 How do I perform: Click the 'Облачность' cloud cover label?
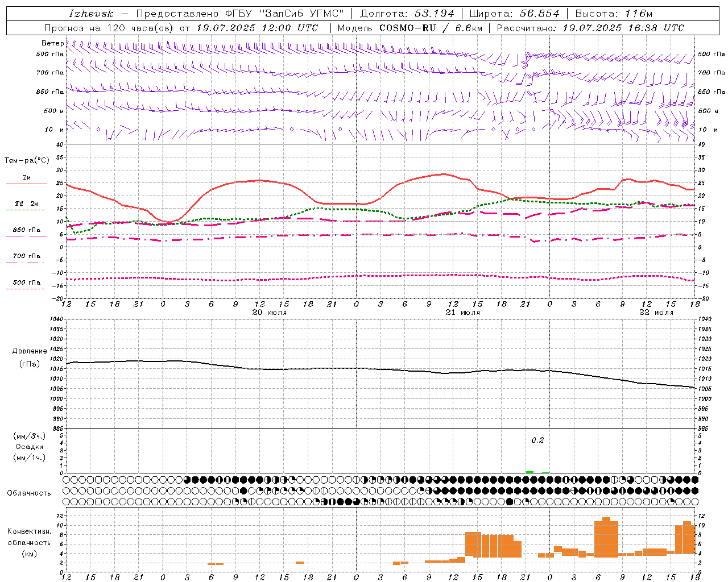[29, 493]
